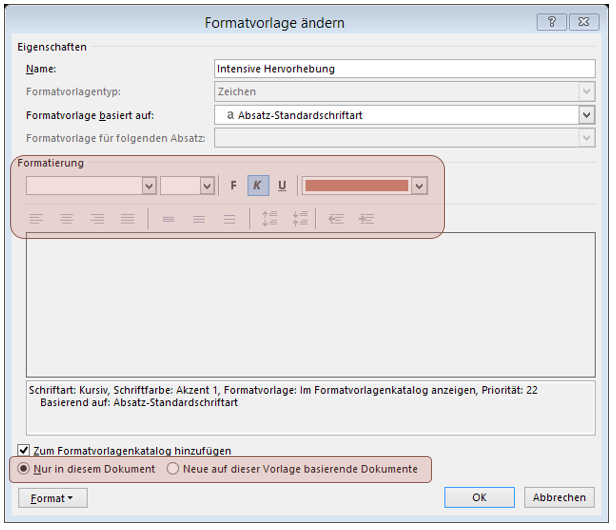Image resolution: width=616 pixels, height=530 pixels.
Task: Open the font size dropdown
Action: [x=207, y=186]
